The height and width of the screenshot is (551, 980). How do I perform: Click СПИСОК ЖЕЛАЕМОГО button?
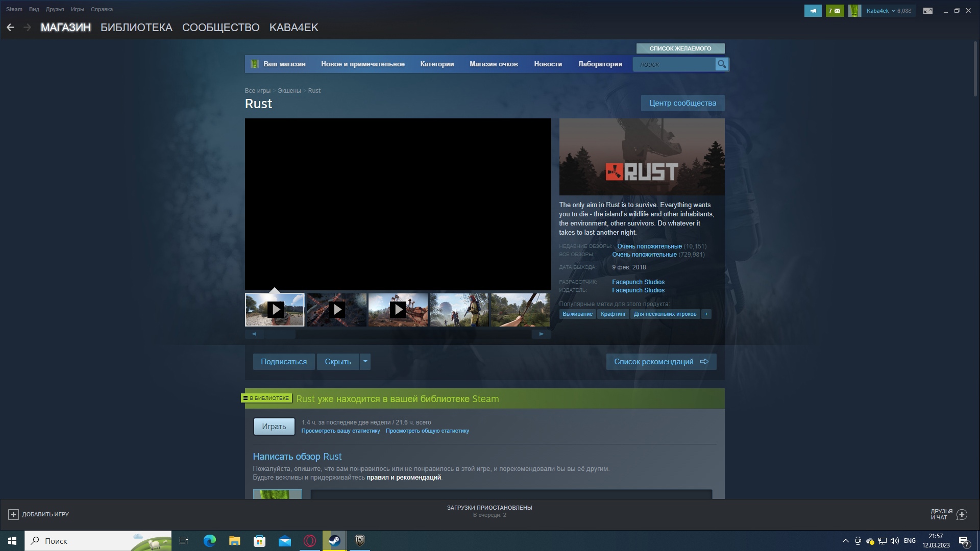tap(680, 48)
